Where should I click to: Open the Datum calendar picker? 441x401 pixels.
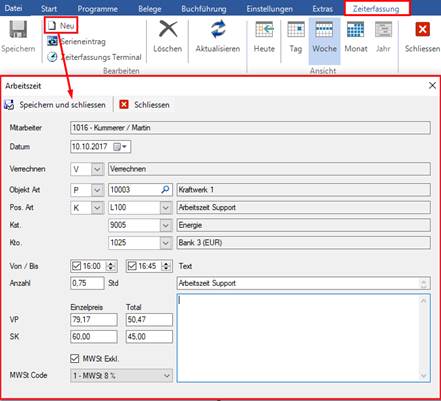click(120, 147)
